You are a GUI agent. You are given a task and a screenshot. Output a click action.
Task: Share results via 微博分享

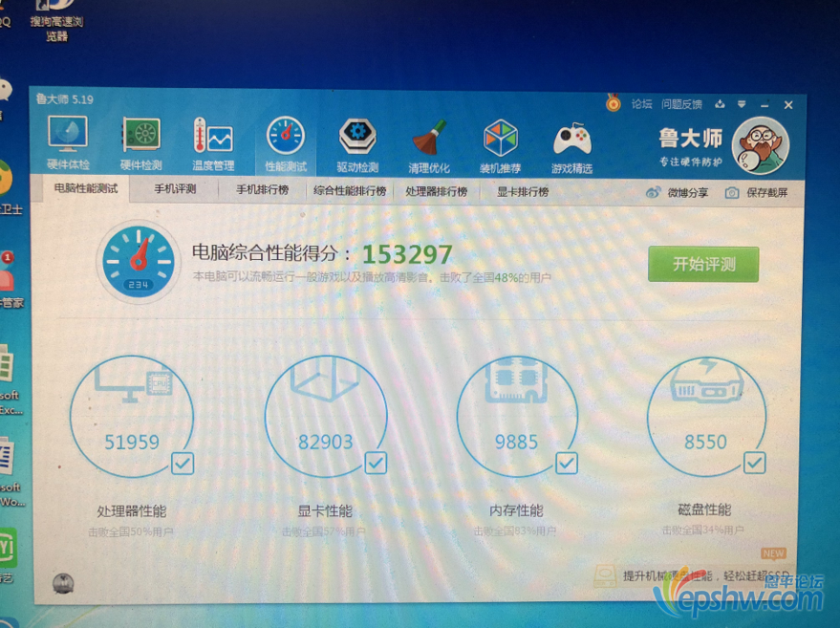(x=678, y=192)
